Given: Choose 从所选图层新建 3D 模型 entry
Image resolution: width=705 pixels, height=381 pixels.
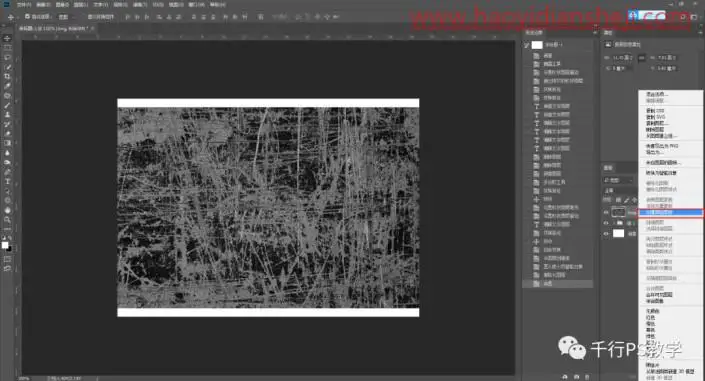Looking at the screenshot, I should click(670, 372).
